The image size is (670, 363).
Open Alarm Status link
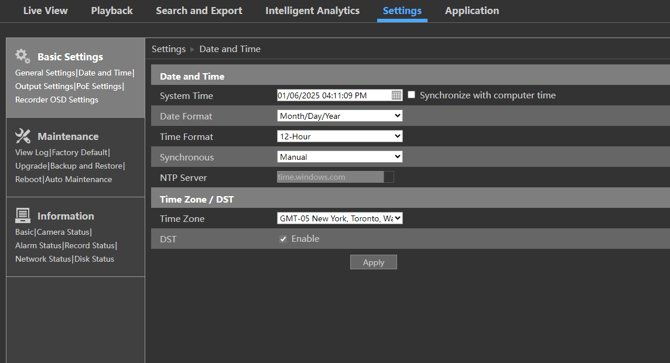(x=38, y=246)
